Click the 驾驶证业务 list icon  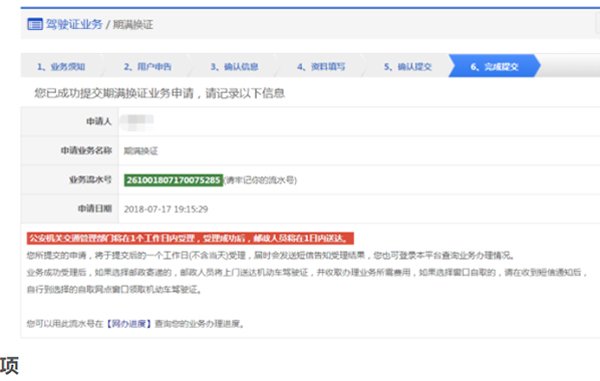coord(35,24)
